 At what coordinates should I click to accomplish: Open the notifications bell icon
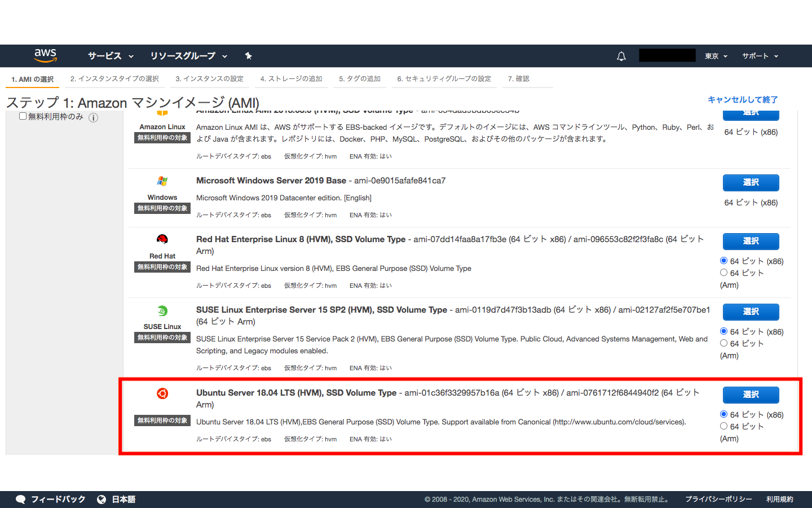621,56
